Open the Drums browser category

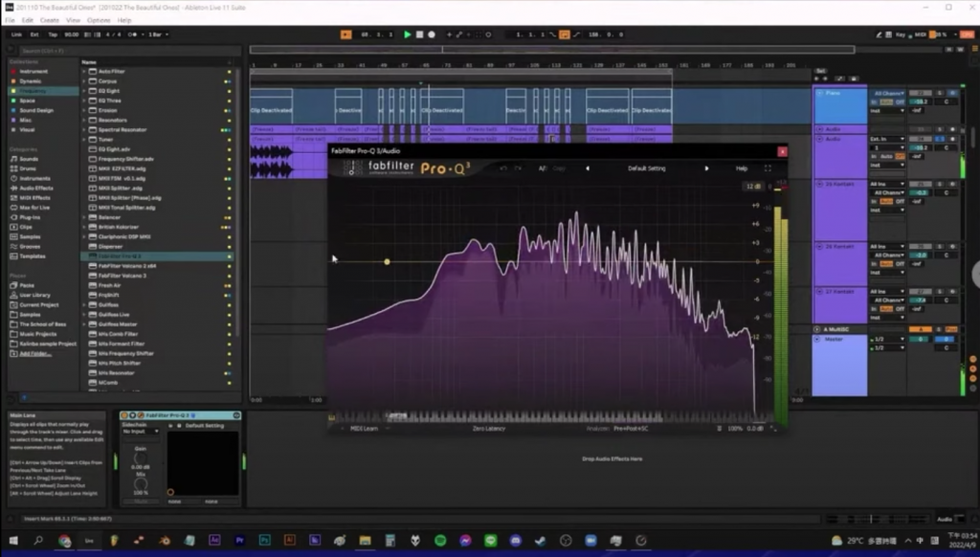coord(28,168)
